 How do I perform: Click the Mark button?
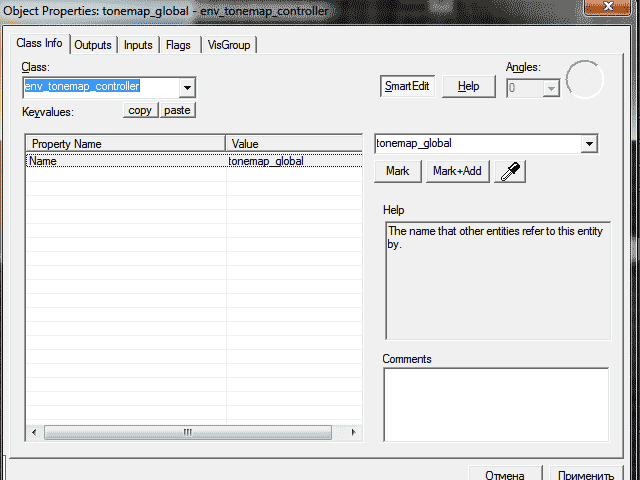coord(398,171)
